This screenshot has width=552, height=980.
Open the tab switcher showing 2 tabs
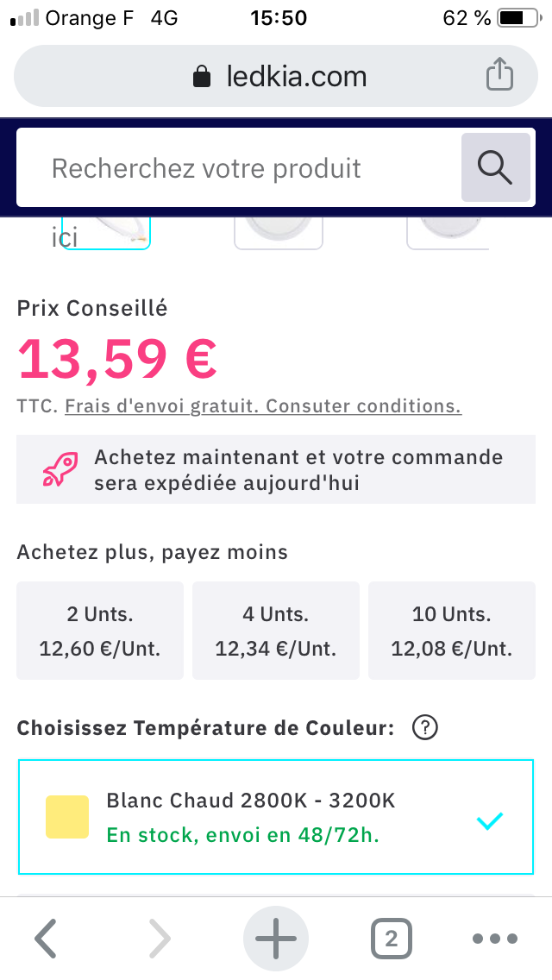(391, 939)
